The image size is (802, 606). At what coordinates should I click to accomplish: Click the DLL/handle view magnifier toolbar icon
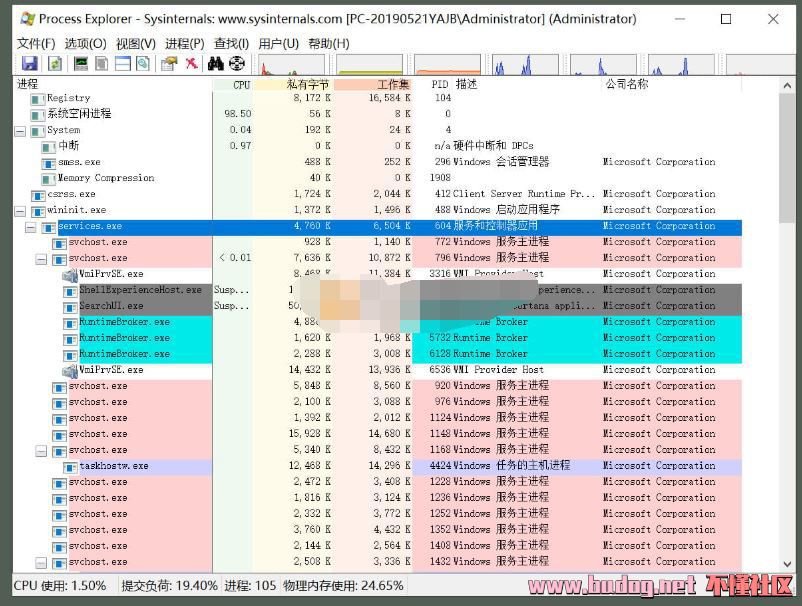143,63
